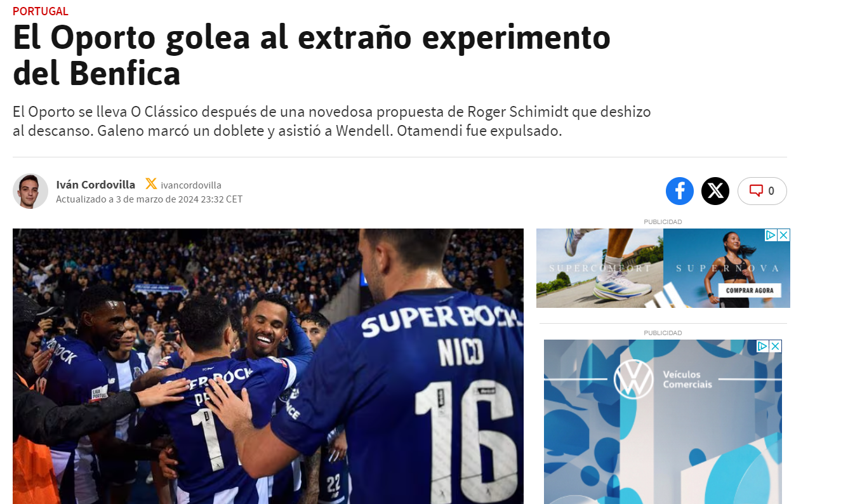Open comments with the speech bubble button
Viewport: 855px width, 504px height.
click(762, 190)
